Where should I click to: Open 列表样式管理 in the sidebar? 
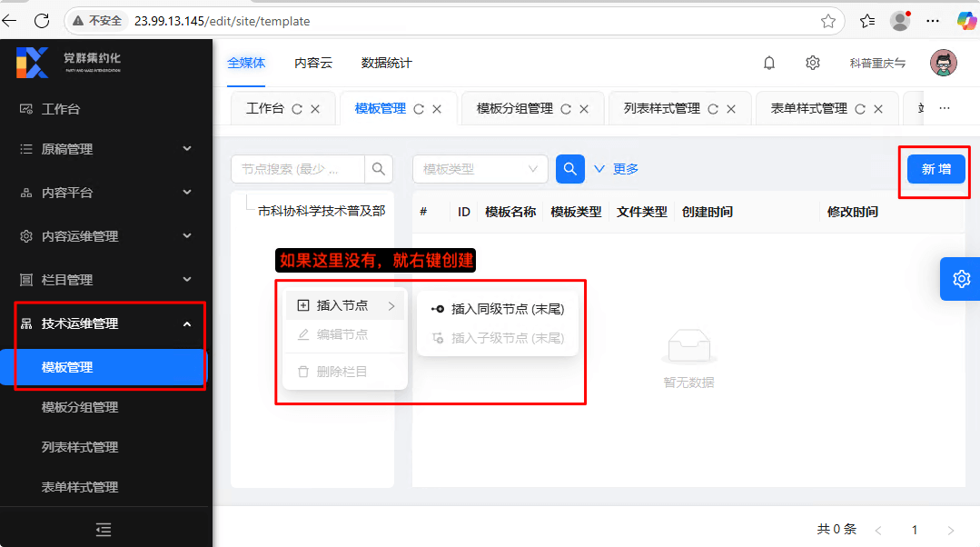[x=80, y=447]
